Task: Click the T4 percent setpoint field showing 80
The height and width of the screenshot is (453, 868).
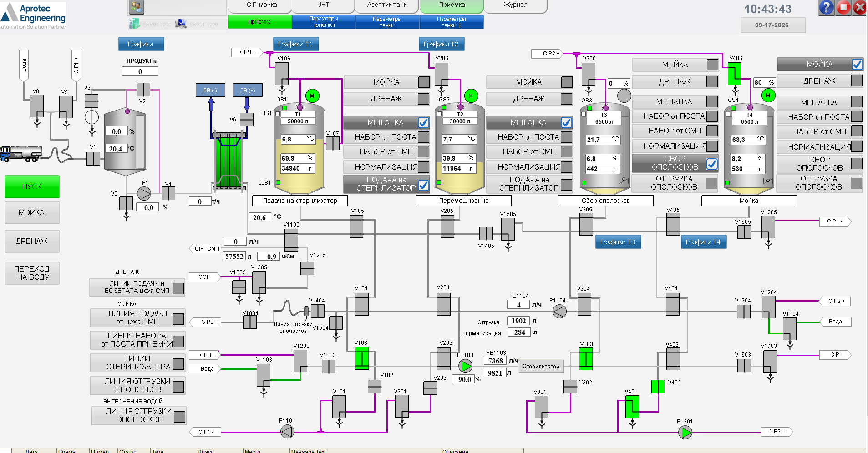Action: coord(764,82)
